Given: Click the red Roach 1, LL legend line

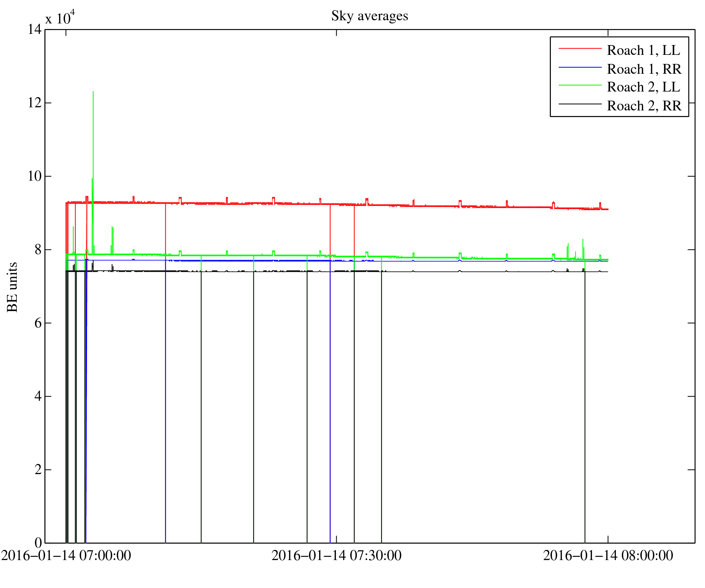Looking at the screenshot, I should (x=580, y=49).
